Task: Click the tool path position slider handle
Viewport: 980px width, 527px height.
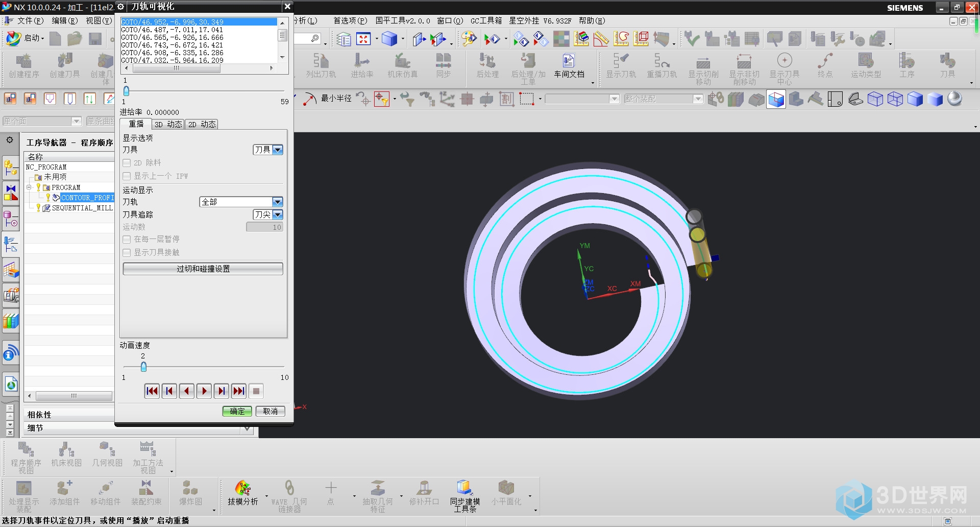Action: 126,91
